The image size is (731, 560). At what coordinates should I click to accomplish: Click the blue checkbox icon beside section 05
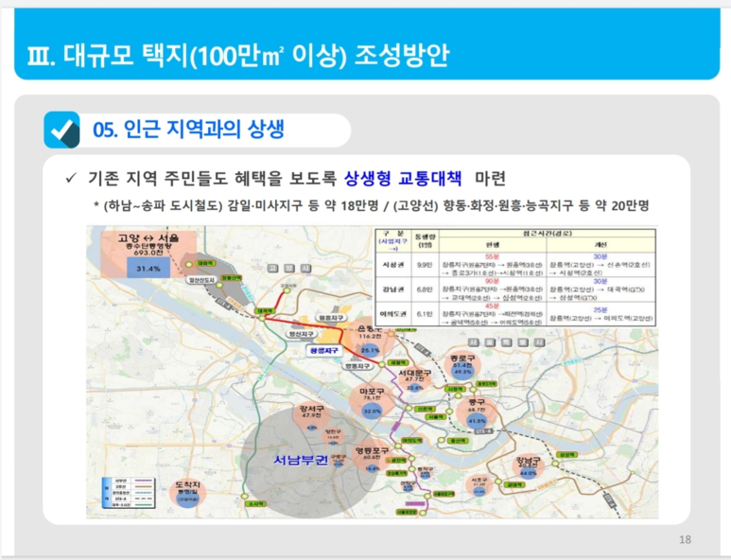click(62, 130)
